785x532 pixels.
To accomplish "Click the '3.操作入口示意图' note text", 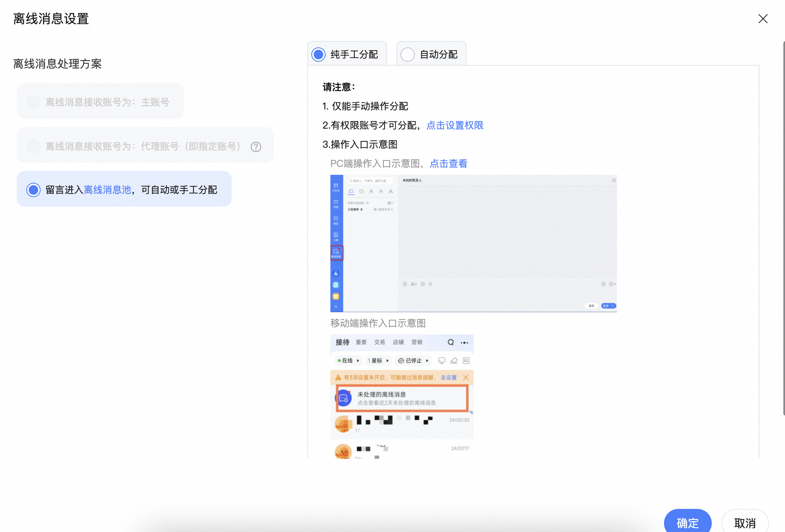I will (x=360, y=145).
